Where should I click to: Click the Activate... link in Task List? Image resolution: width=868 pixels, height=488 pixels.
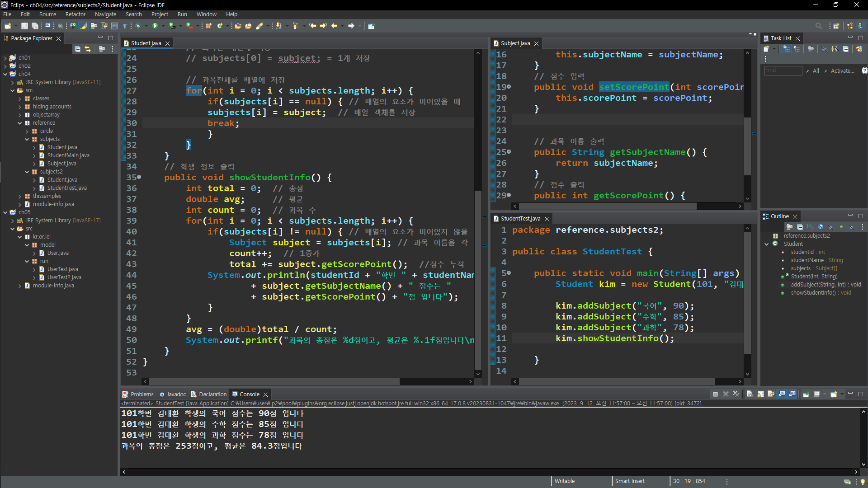click(x=842, y=70)
